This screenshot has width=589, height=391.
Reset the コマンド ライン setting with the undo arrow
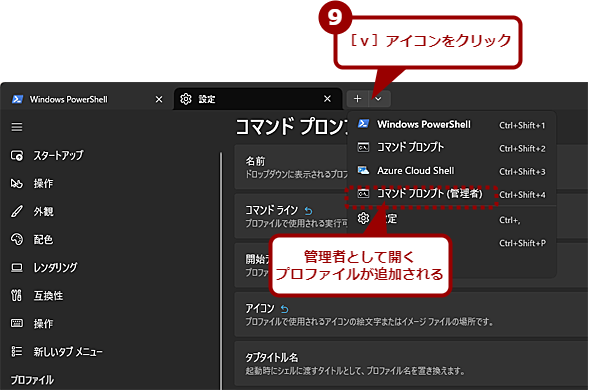click(x=308, y=211)
